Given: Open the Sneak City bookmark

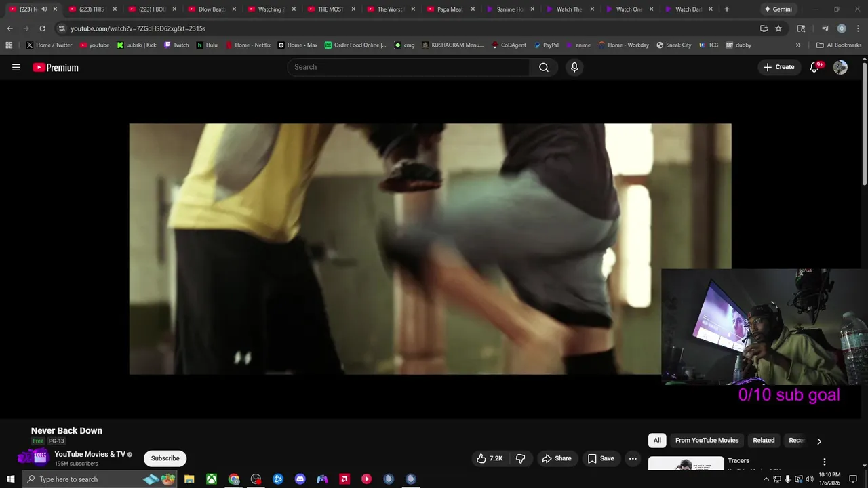Looking at the screenshot, I should coord(674,45).
